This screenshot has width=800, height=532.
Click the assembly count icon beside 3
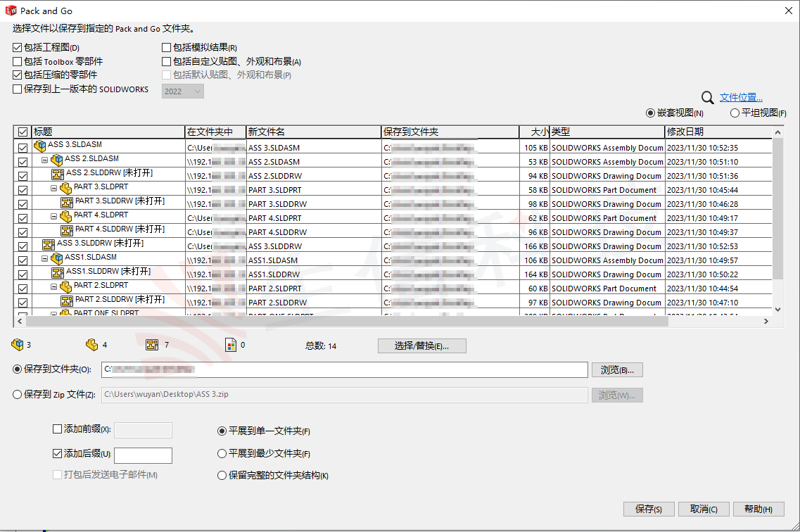pyautogui.click(x=18, y=345)
